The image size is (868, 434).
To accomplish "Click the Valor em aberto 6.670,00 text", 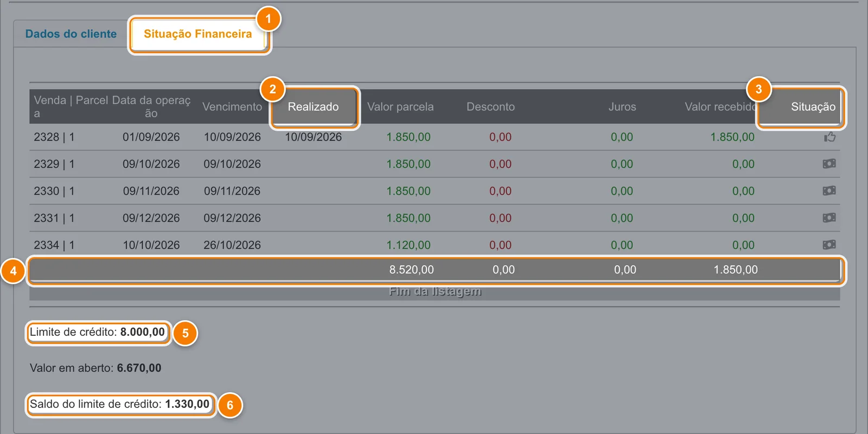I will [x=95, y=368].
